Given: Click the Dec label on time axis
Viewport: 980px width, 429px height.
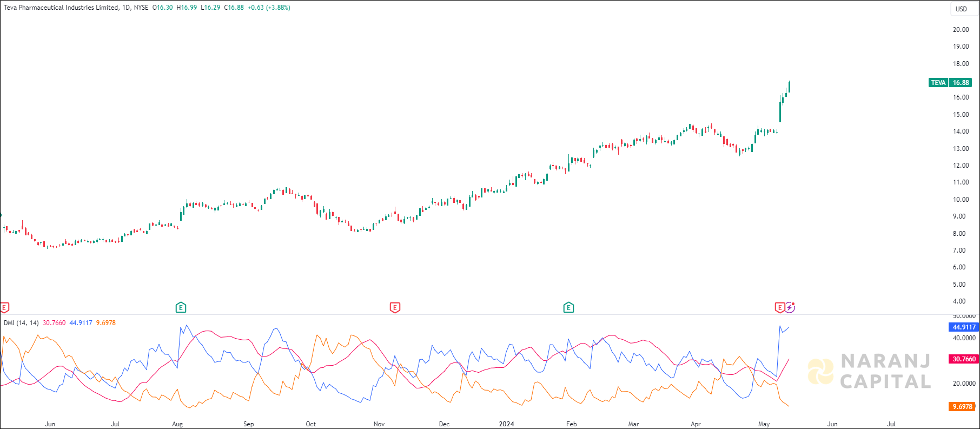Looking at the screenshot, I should (x=444, y=424).
